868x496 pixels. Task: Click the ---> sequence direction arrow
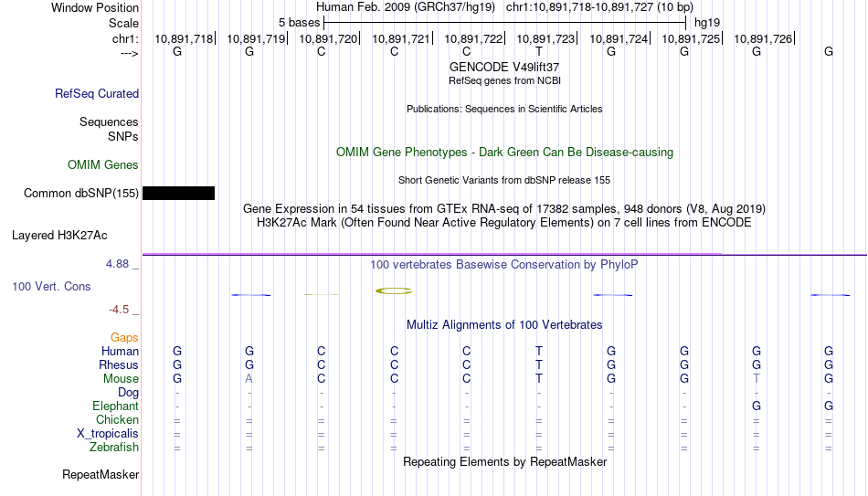tap(130, 53)
